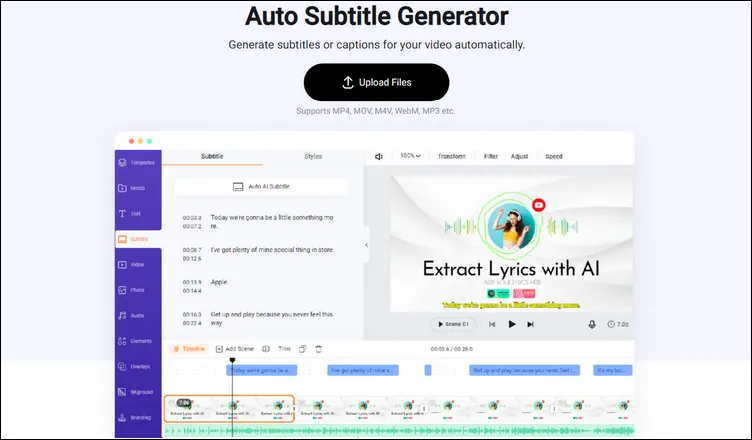The height and width of the screenshot is (440, 752).
Task: Toggle the Timeline view button
Action: point(189,349)
